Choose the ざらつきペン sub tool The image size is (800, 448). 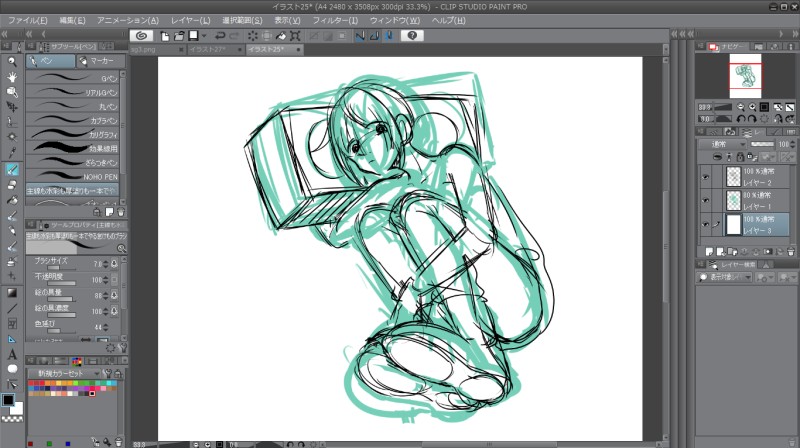tap(72, 162)
